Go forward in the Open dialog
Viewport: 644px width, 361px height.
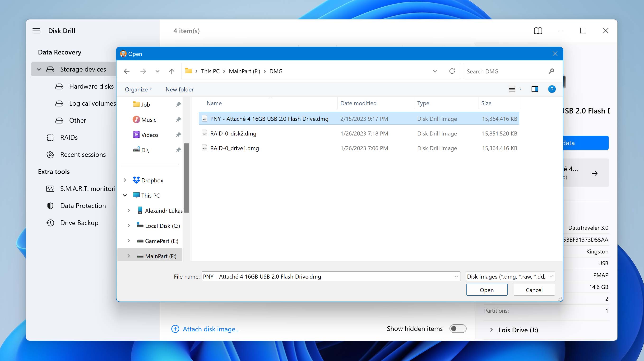pyautogui.click(x=143, y=71)
